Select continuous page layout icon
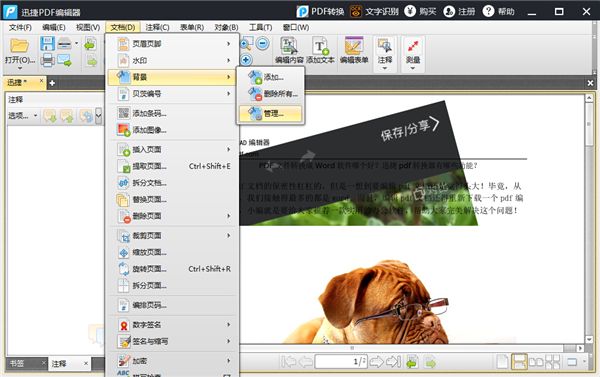Screen dimensions: 600x377 click(x=520, y=362)
